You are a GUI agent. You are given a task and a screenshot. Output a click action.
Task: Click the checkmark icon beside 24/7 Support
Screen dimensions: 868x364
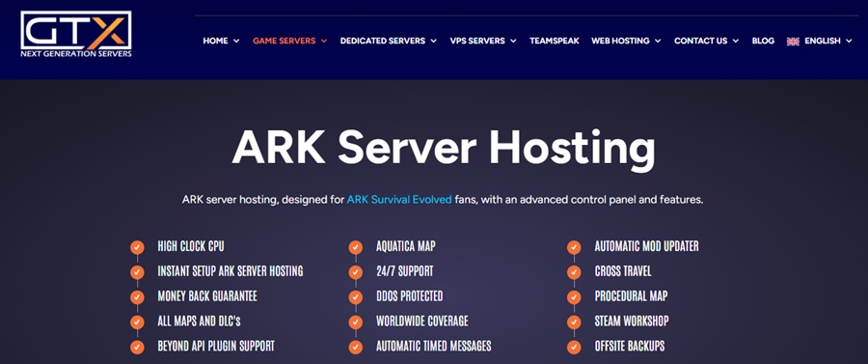[x=355, y=272]
